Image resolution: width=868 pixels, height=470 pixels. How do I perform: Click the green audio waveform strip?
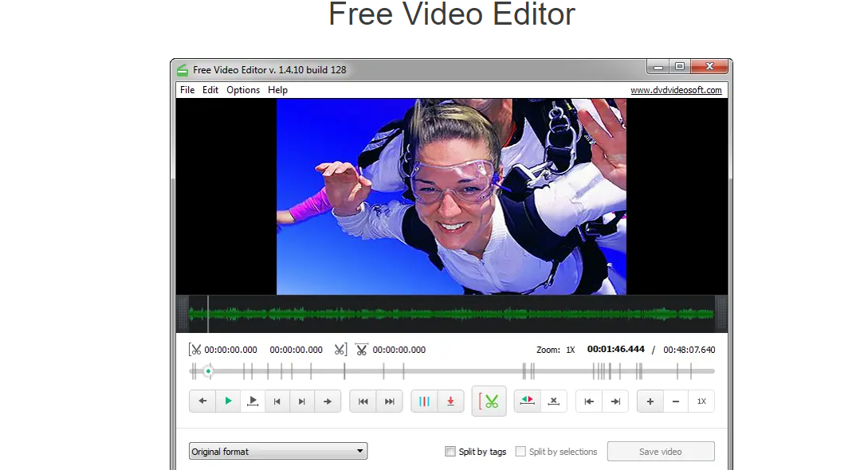coord(451,314)
